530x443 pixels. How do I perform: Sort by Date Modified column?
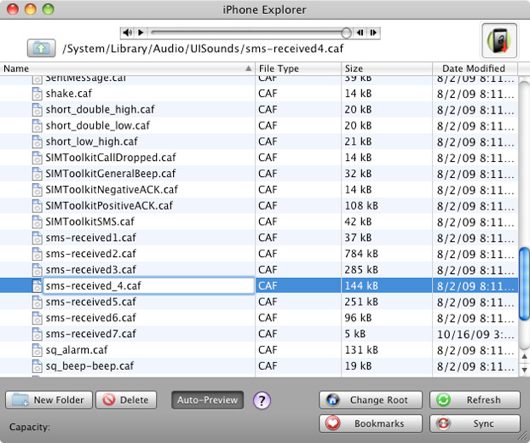point(475,69)
